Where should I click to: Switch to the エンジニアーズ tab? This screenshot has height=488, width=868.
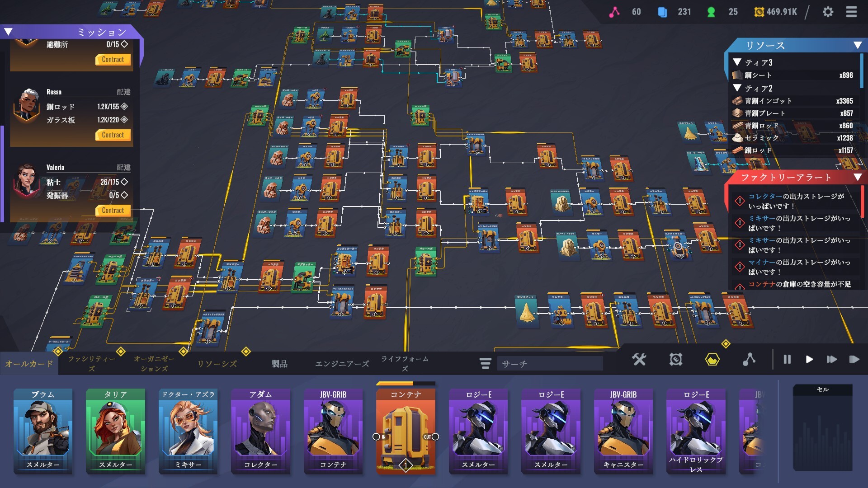click(342, 364)
